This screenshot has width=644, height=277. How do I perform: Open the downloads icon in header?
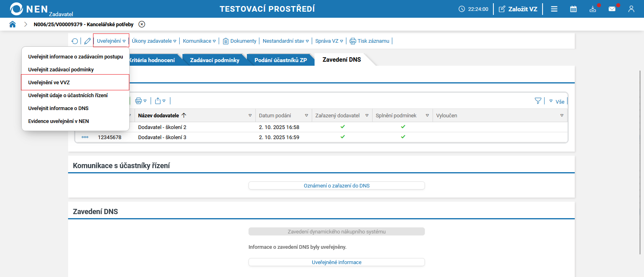592,9
